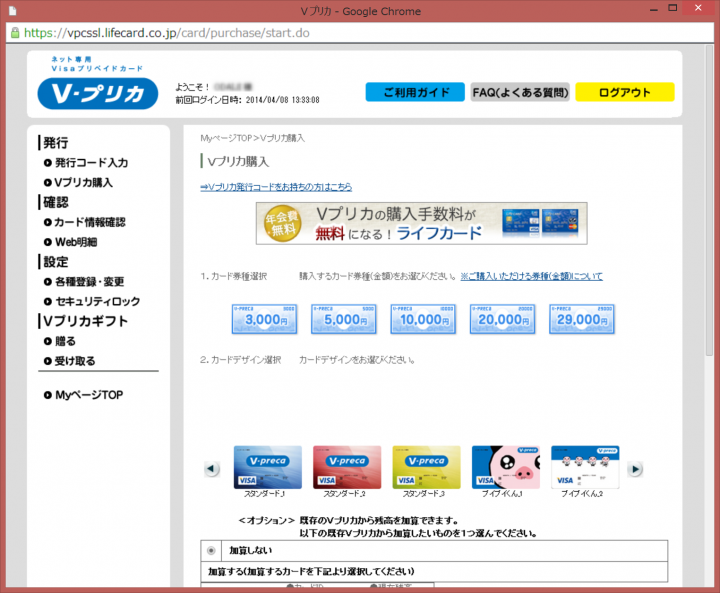The height and width of the screenshot is (593, 720).
Task: Click bullet icon beside 発行コード入力
Action: (47, 163)
